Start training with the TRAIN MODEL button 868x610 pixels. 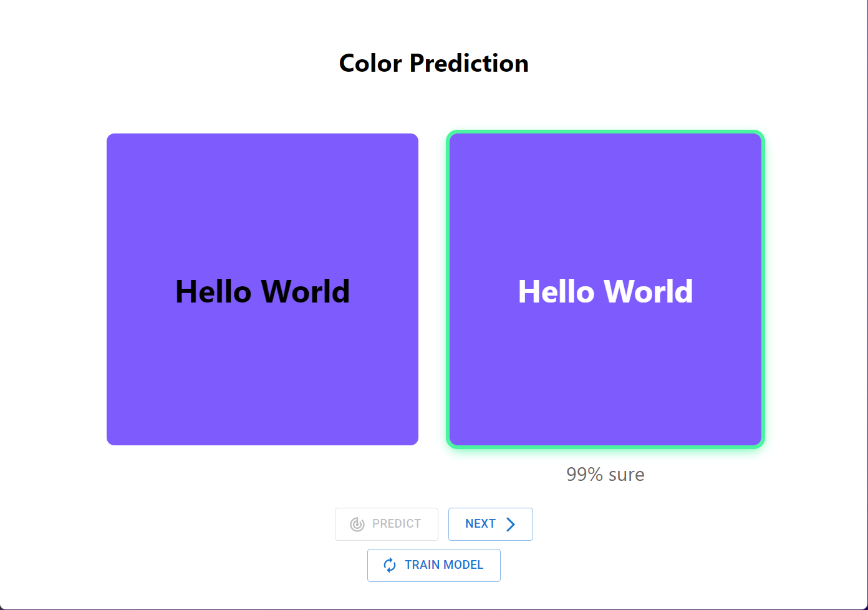tap(434, 565)
